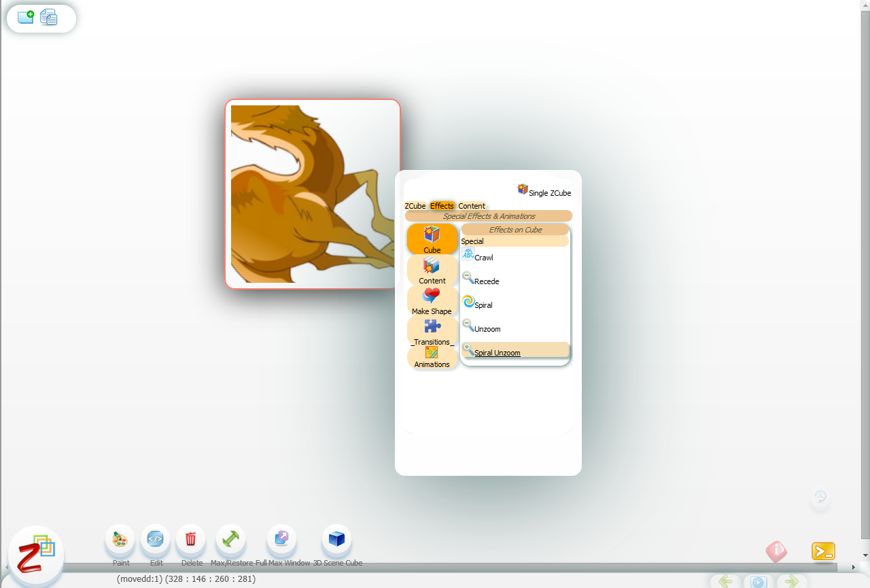Launch the 3D Scene Cube
Viewport: 870px width, 588px height.
point(336,540)
